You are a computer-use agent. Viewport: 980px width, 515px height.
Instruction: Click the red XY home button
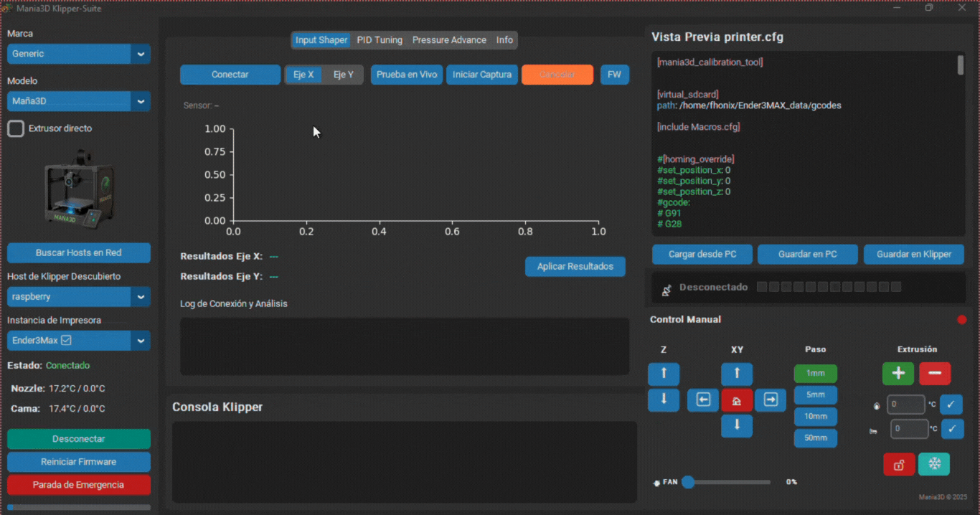click(x=737, y=400)
